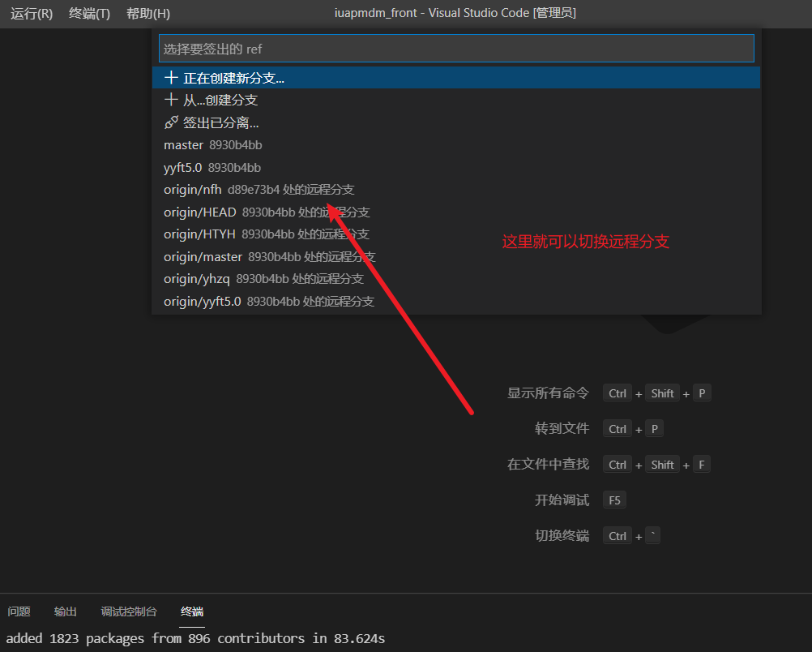Select origin/yyft5.0 remote branch

click(456, 301)
